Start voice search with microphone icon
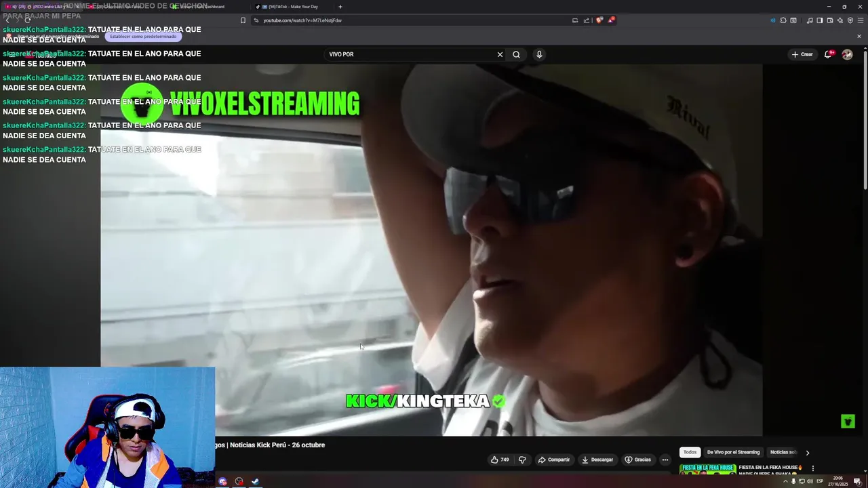The height and width of the screenshot is (488, 868). pyautogui.click(x=539, y=54)
